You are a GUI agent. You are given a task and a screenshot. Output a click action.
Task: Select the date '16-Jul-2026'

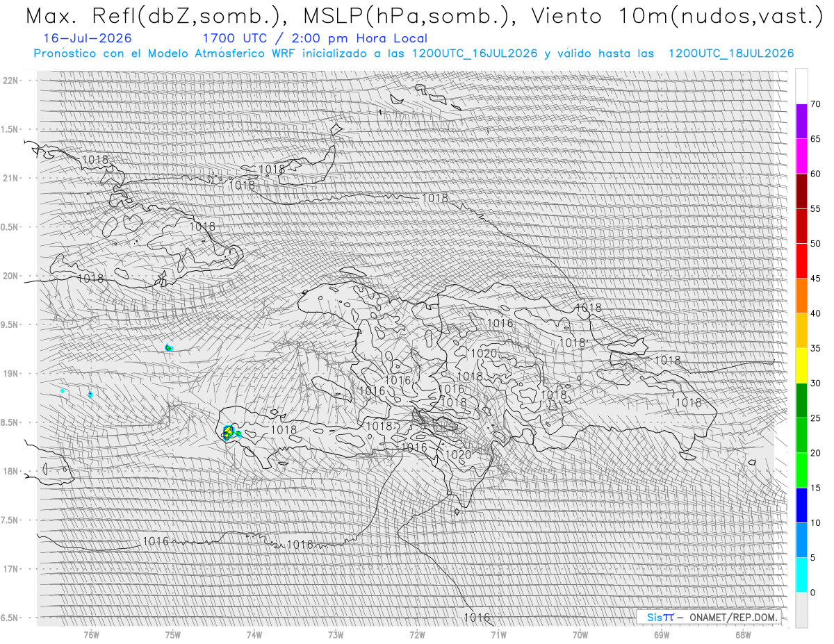86,38
